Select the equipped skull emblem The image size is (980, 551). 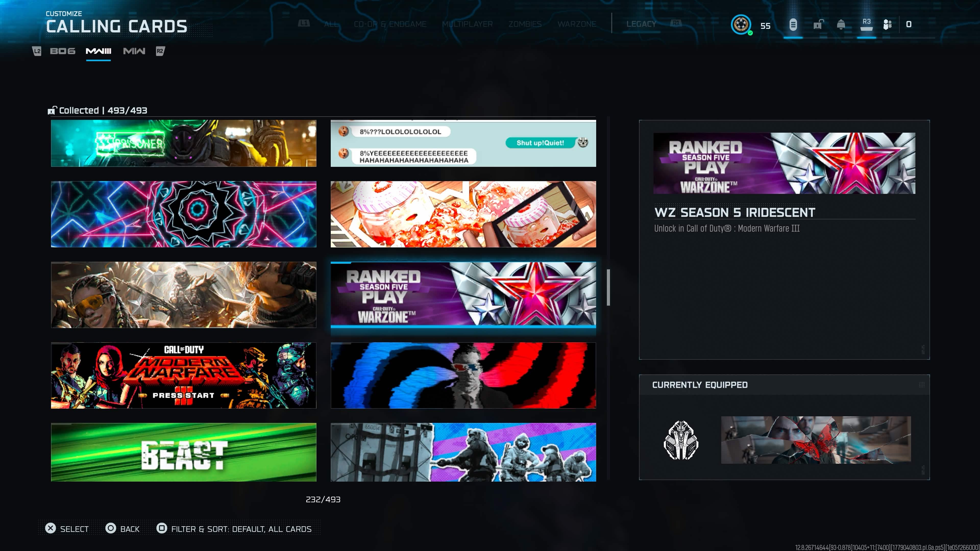(681, 440)
